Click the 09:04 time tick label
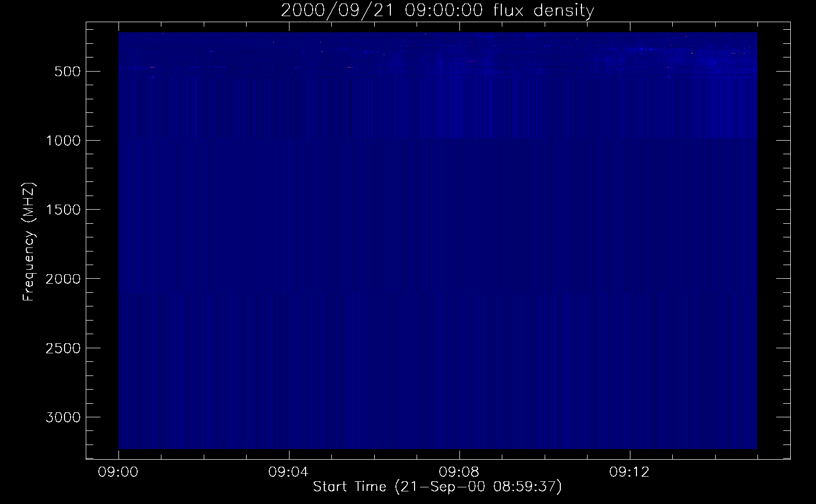816x504 pixels. pyautogui.click(x=289, y=473)
